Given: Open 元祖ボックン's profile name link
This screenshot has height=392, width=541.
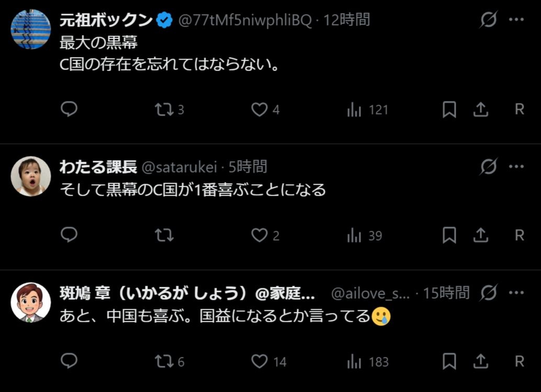Looking at the screenshot, I should (x=107, y=20).
